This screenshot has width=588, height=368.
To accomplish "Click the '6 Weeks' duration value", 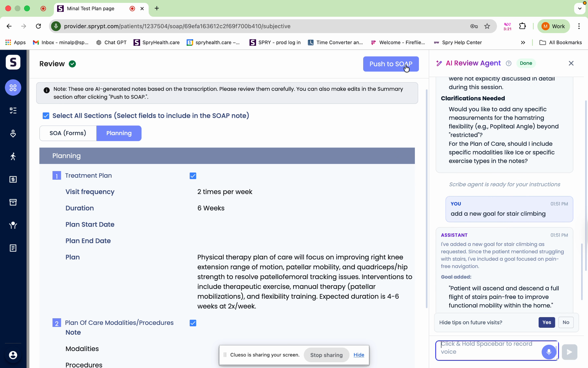I will pyautogui.click(x=211, y=208).
